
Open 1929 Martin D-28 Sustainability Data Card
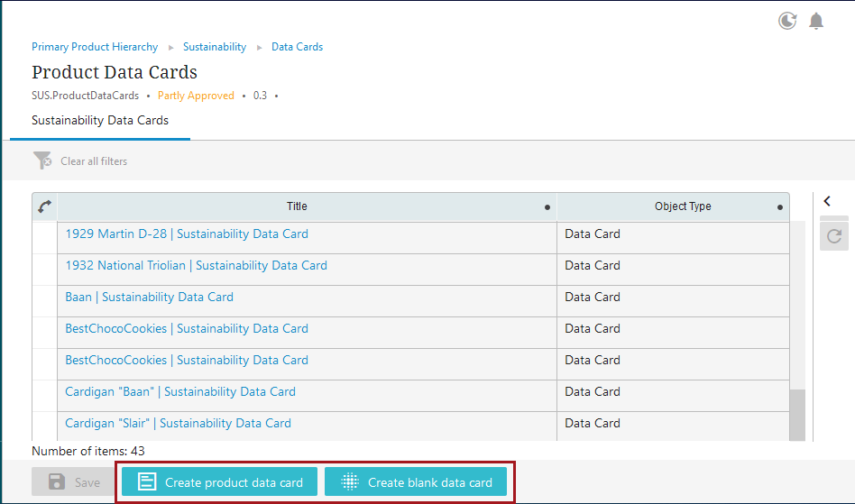point(187,234)
